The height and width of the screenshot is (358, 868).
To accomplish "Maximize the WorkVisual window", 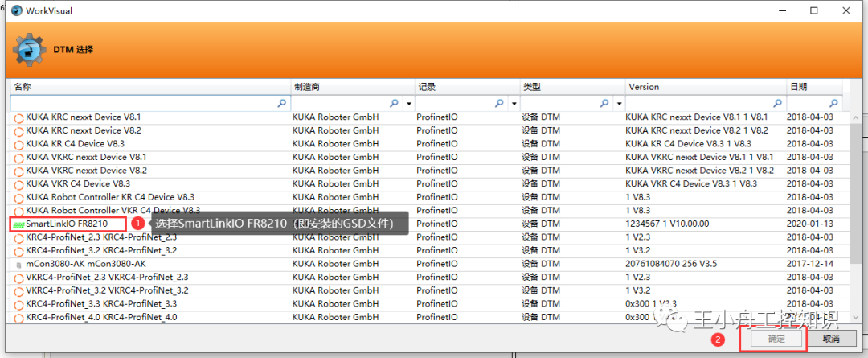I will coord(813,10).
